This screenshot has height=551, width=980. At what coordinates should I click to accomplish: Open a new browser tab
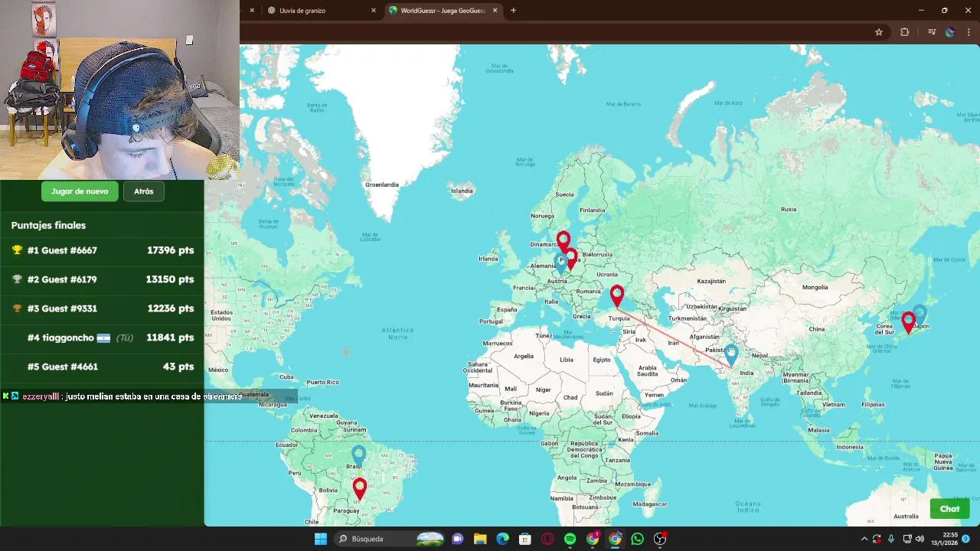[x=513, y=11]
